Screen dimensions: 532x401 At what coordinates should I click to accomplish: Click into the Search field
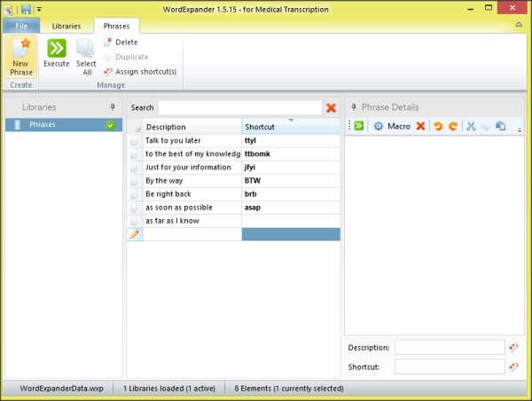240,107
